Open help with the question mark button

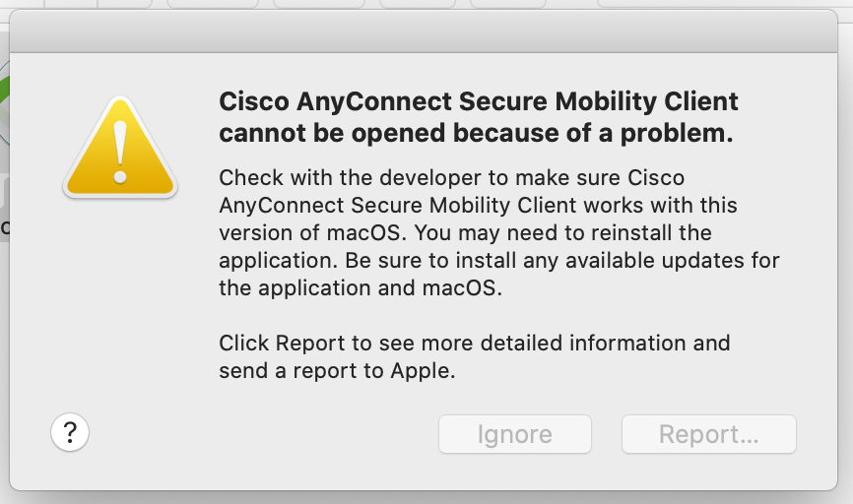point(70,433)
